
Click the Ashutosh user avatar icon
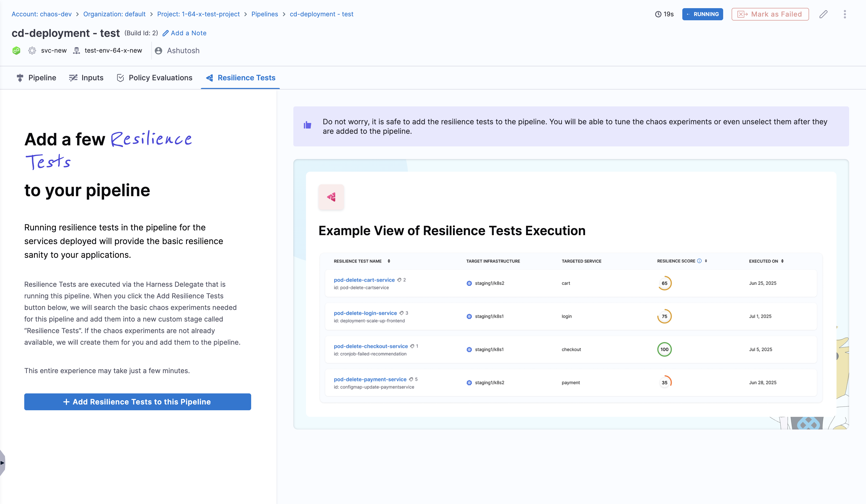[158, 51]
